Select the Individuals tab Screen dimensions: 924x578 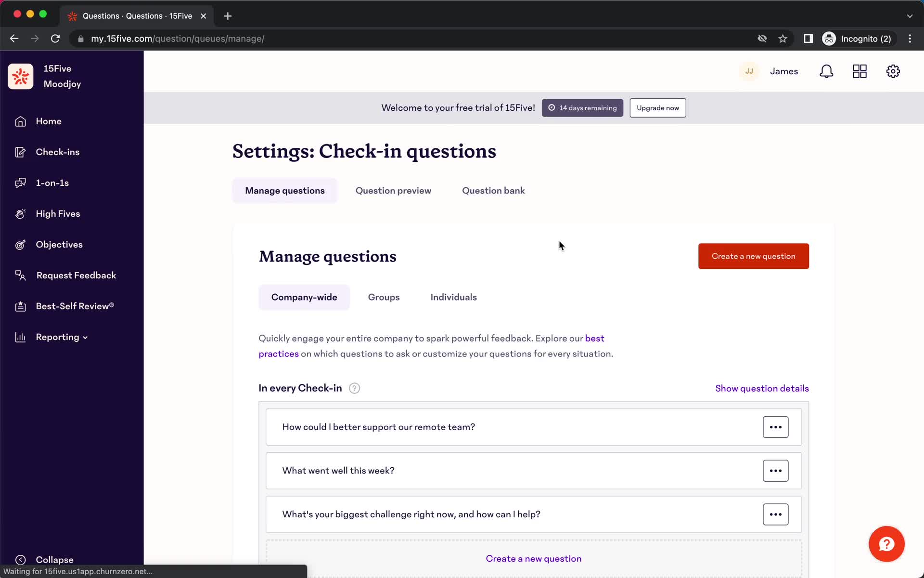pos(454,297)
